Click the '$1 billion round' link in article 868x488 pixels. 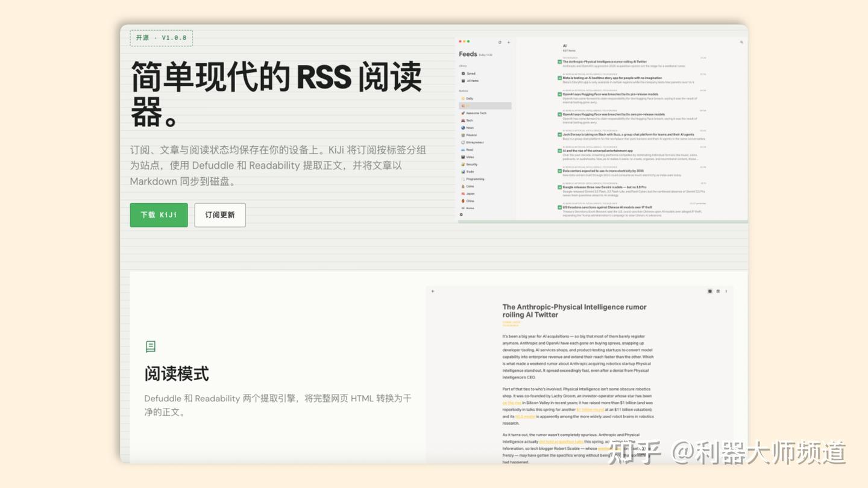[x=590, y=410]
